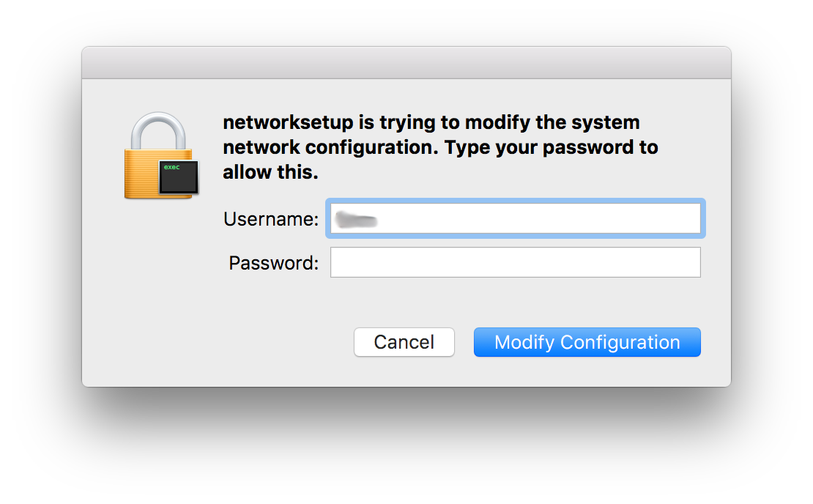
Task: Click the Password: label
Action: tap(273, 263)
